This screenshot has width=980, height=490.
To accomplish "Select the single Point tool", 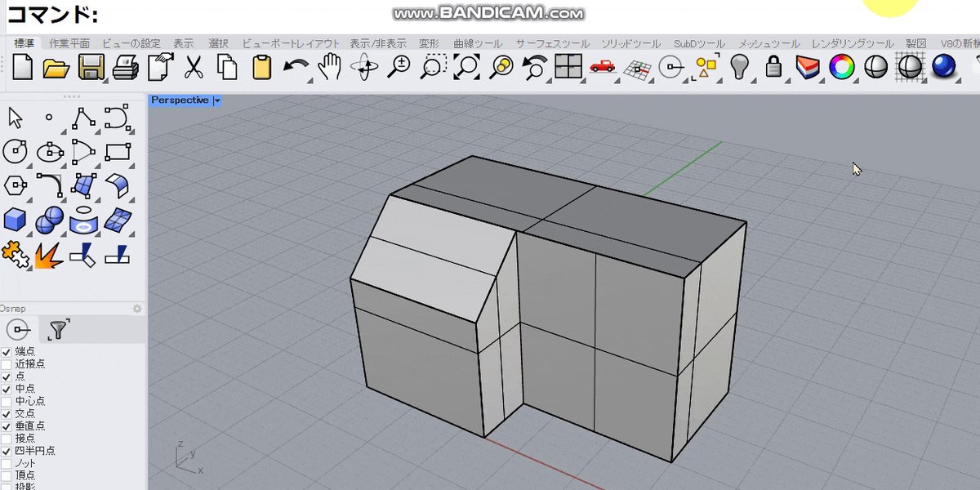I will (x=49, y=118).
